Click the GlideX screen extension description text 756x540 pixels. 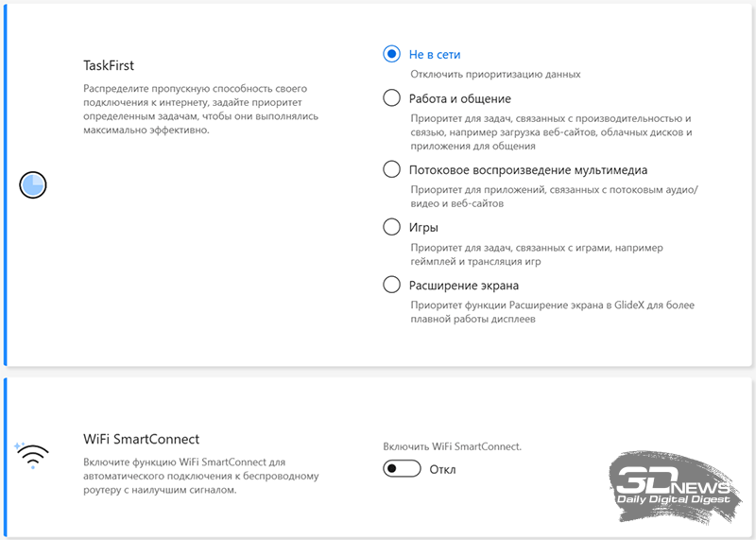pos(553,312)
